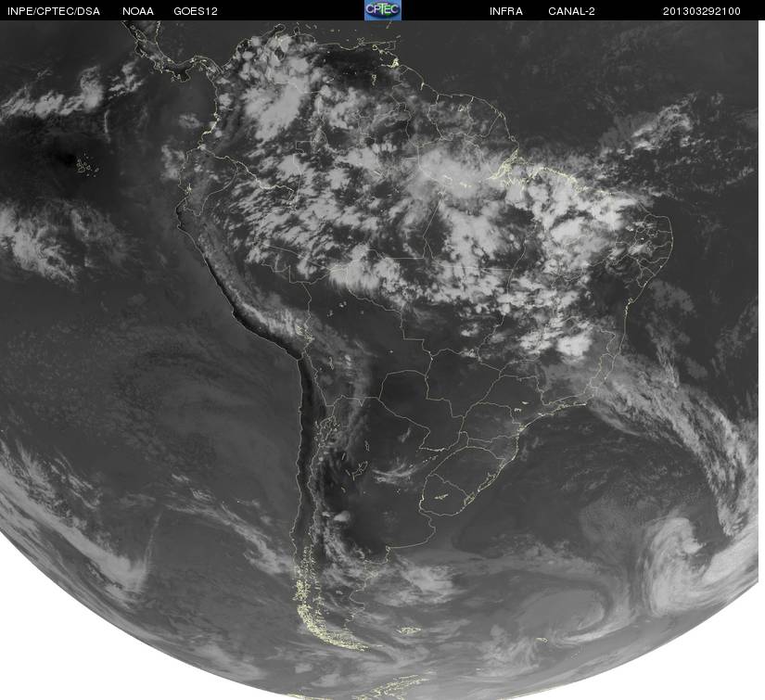The height and width of the screenshot is (700, 765).
Task: Click the INFRA label in header
Action: pyautogui.click(x=506, y=11)
